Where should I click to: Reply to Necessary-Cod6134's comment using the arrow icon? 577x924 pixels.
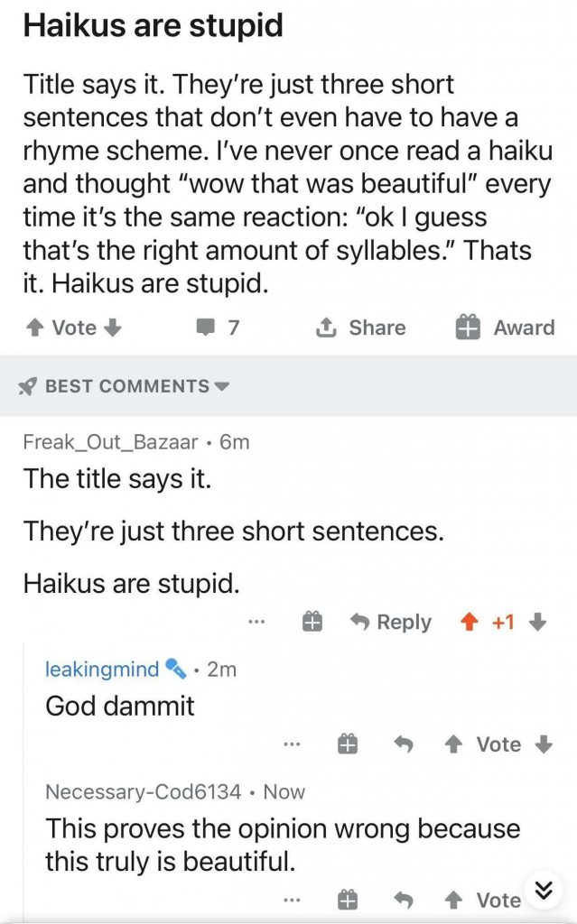point(404,900)
